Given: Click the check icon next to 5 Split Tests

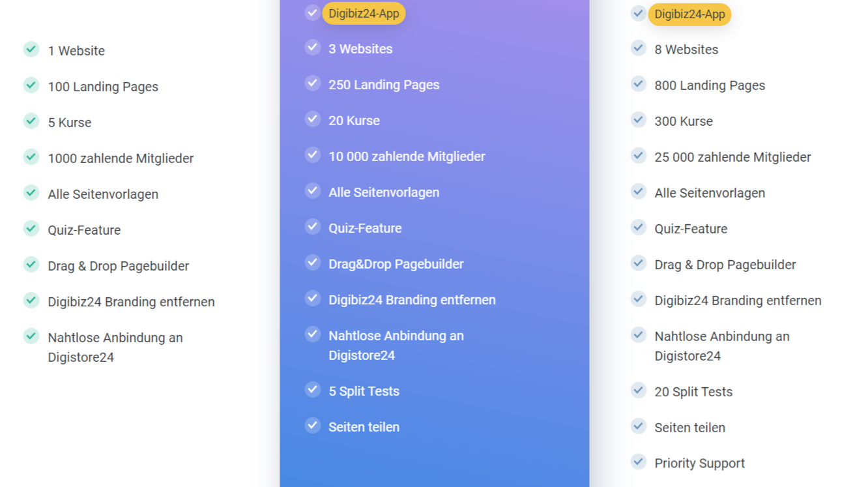Looking at the screenshot, I should click(313, 389).
